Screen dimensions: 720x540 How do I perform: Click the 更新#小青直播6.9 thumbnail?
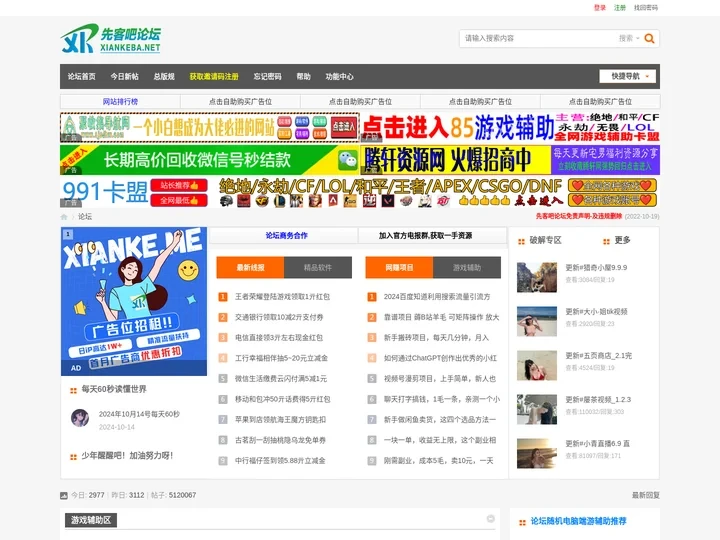(x=537, y=454)
